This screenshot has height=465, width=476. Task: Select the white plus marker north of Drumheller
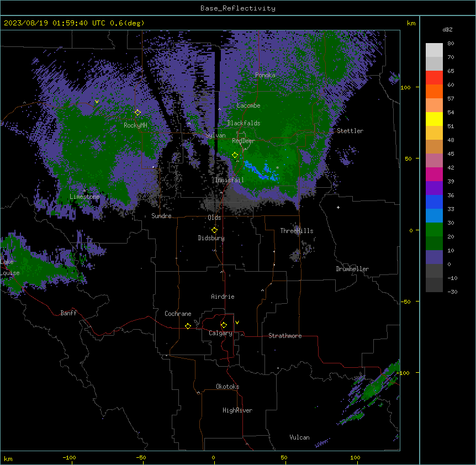pyautogui.click(x=338, y=207)
